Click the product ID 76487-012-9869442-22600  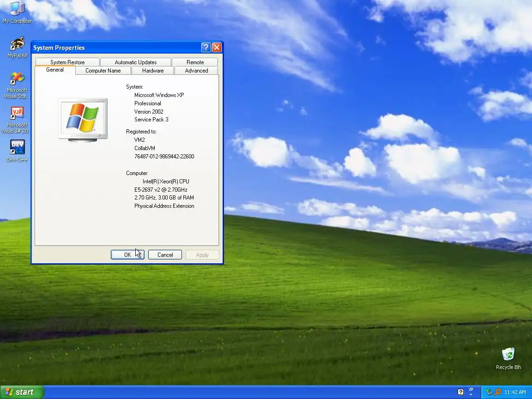coord(164,157)
